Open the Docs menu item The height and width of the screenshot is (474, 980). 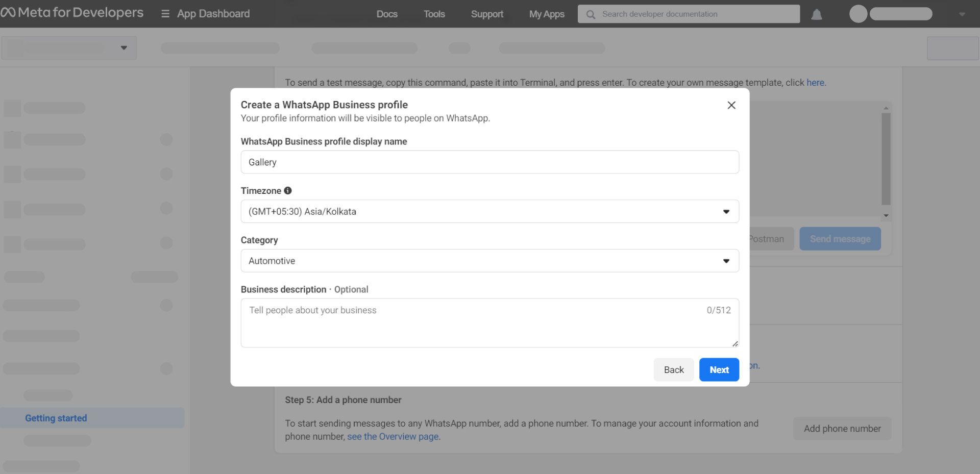click(386, 14)
